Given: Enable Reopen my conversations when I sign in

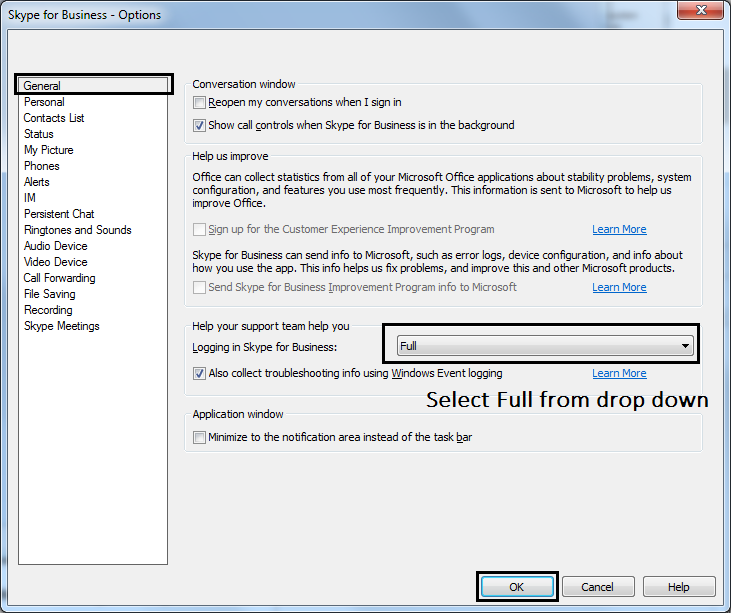Looking at the screenshot, I should (x=200, y=103).
